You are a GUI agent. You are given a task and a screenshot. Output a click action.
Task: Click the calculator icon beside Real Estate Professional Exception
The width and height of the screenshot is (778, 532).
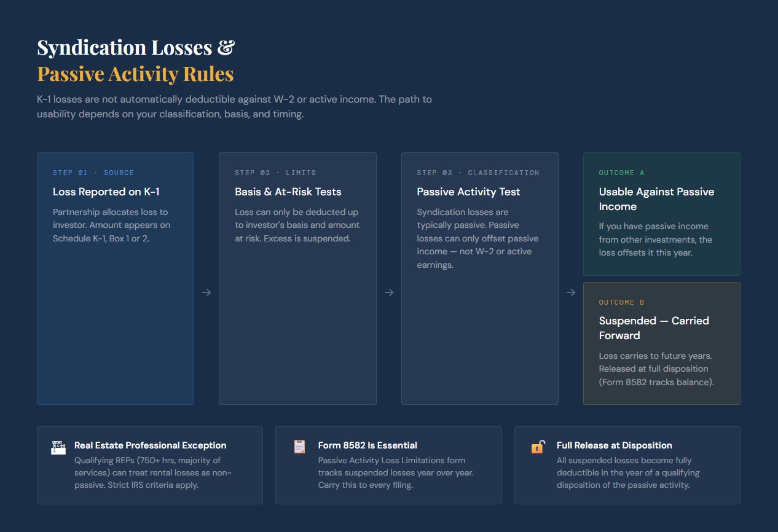58,448
